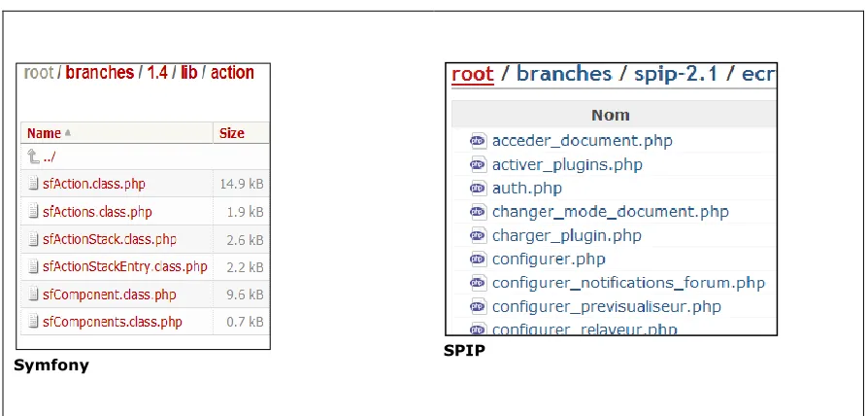Viewport: 868px width, 416px height.
Task: Click file icon beside sfActionStackEntry.class.php
Action: [x=33, y=266]
